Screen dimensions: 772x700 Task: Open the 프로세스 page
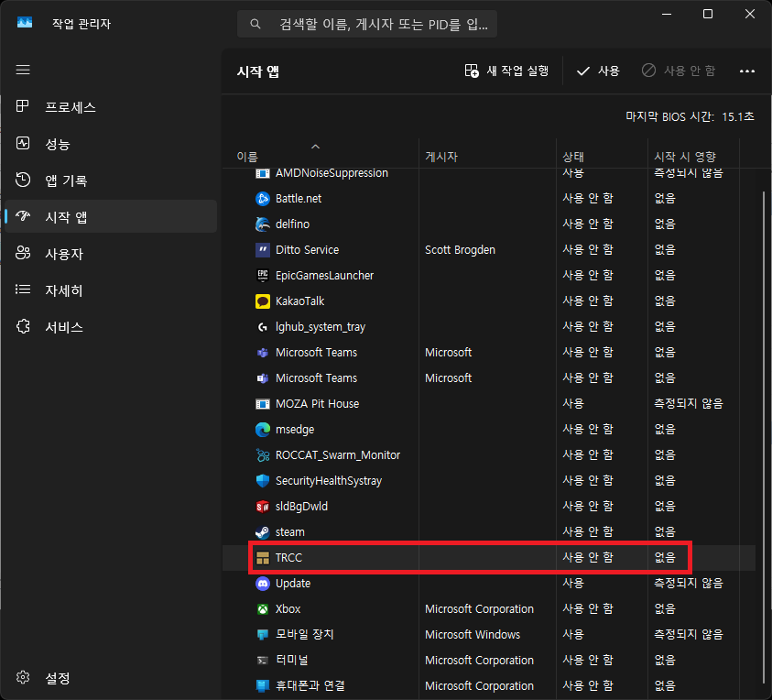point(111,107)
